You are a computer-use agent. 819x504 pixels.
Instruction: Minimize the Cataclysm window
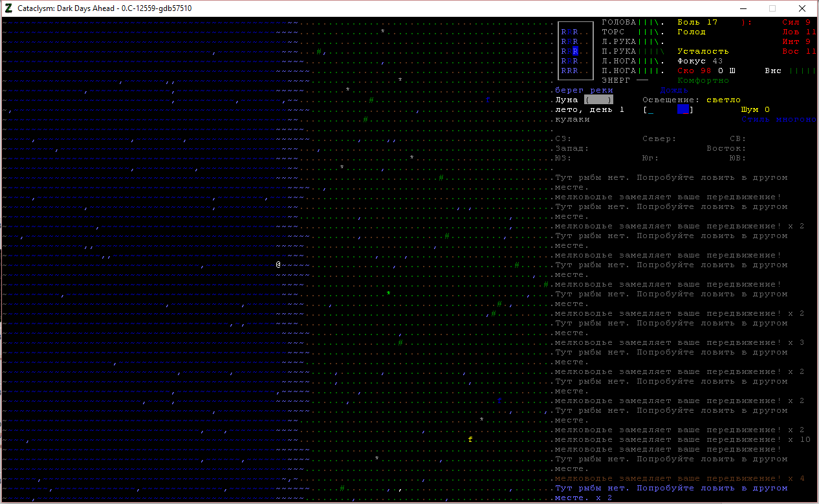point(743,8)
